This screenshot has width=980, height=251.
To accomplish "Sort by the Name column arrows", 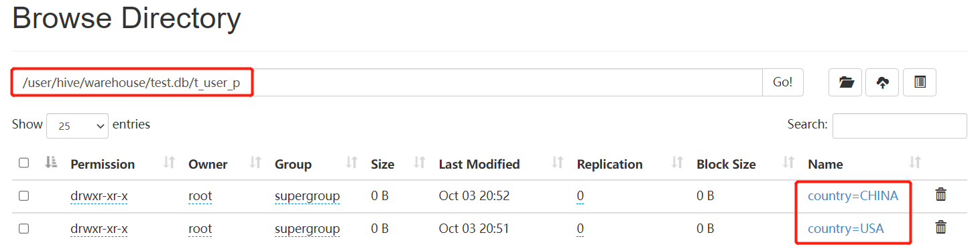I will (915, 163).
